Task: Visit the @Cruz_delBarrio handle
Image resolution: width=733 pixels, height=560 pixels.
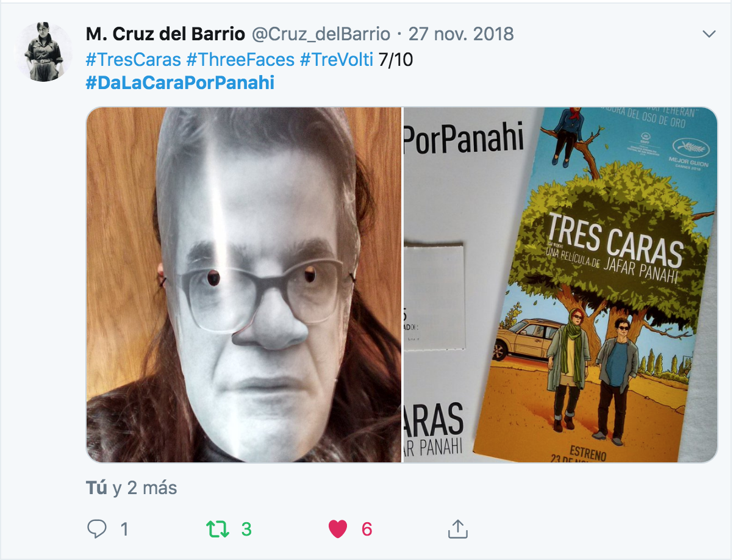Action: click(321, 34)
